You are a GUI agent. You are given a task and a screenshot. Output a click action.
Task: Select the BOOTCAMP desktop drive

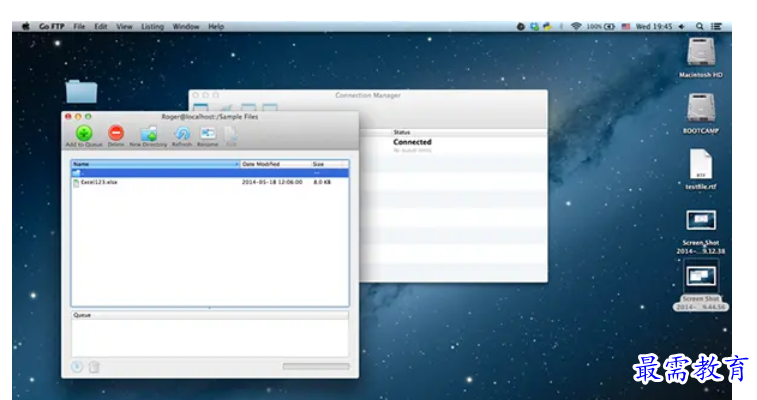(x=701, y=113)
